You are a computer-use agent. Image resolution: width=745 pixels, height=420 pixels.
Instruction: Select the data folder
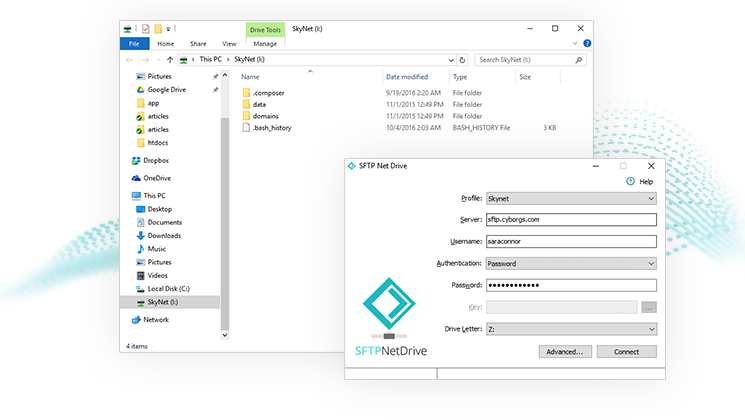pos(259,105)
